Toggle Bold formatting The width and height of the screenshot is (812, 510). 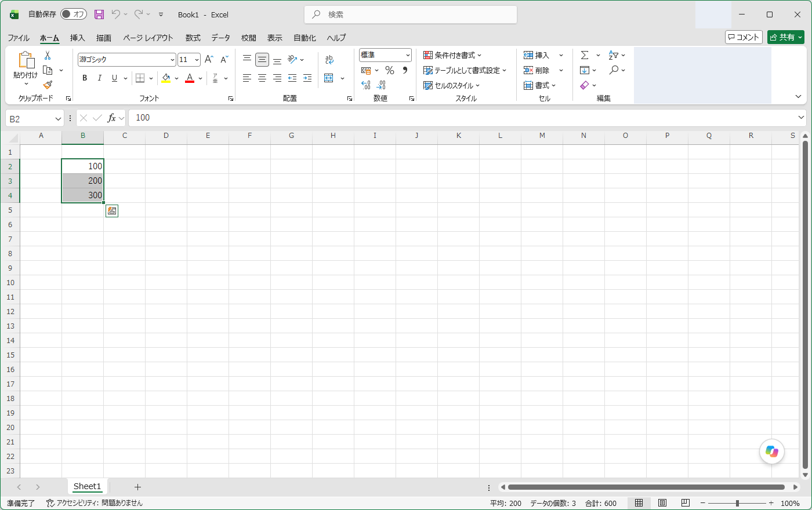point(85,78)
